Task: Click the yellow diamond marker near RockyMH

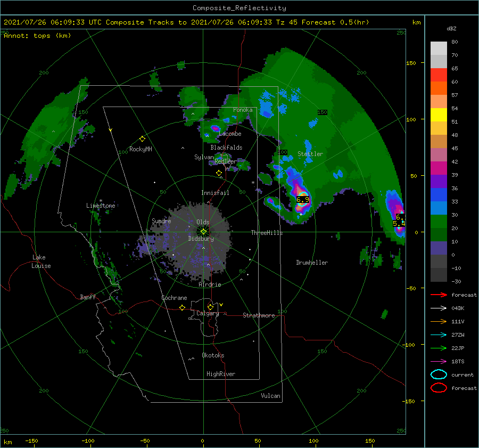Action: coord(142,139)
